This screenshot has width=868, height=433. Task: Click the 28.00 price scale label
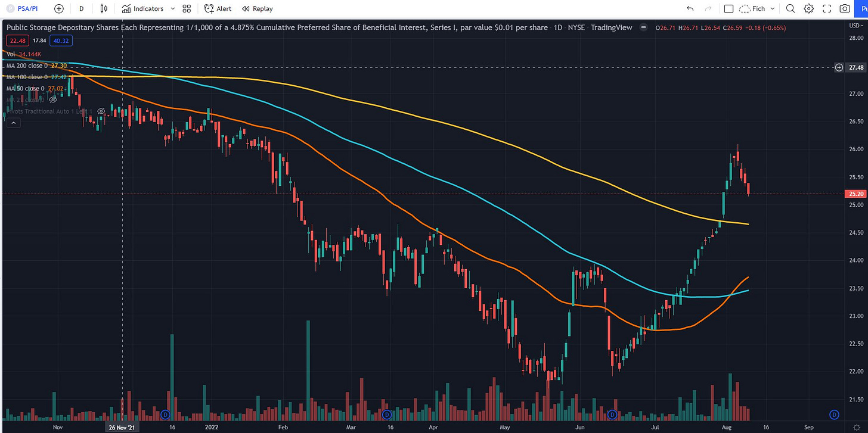[x=855, y=38]
